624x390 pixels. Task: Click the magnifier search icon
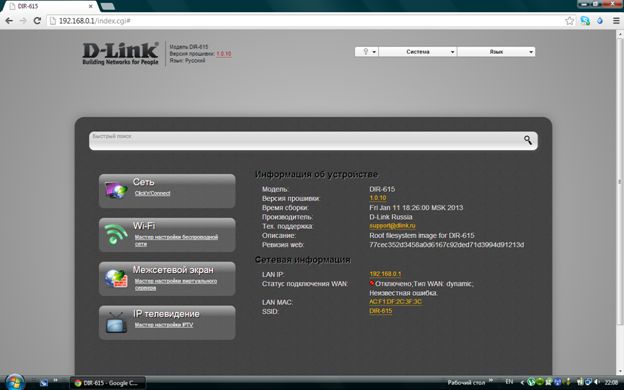528,140
